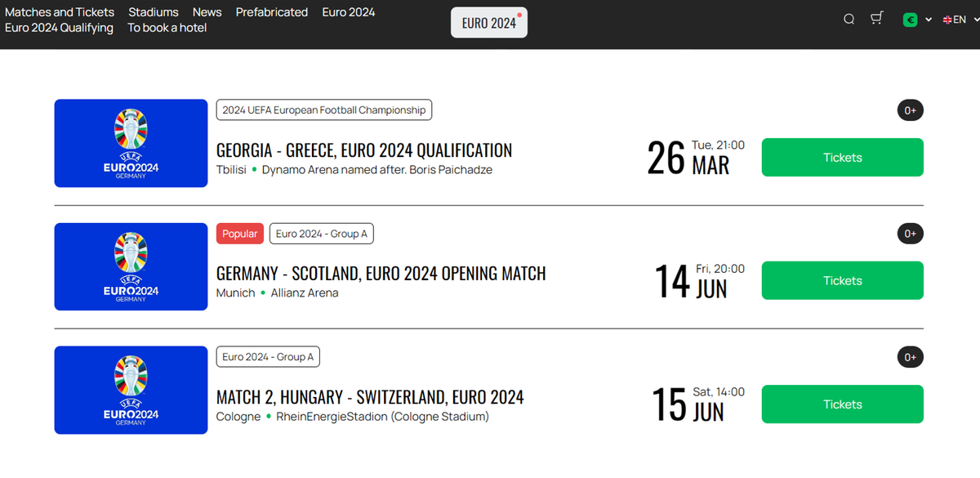This screenshot has height=478, width=980.
Task: Click the To book a hotel link
Action: 167,28
